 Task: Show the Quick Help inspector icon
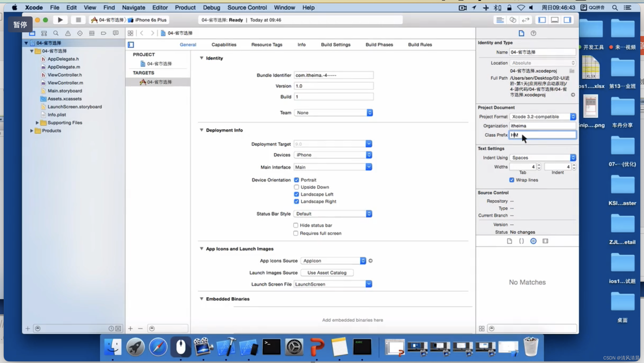533,33
